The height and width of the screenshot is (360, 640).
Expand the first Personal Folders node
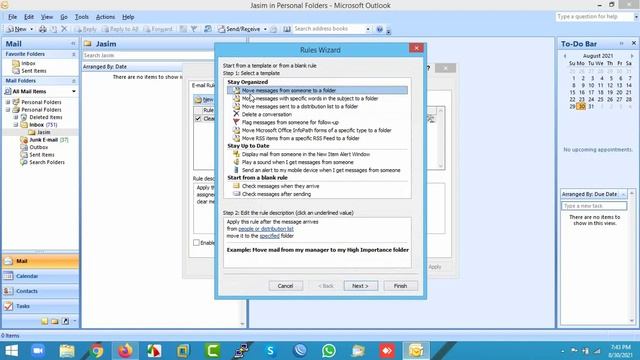(x=8, y=102)
